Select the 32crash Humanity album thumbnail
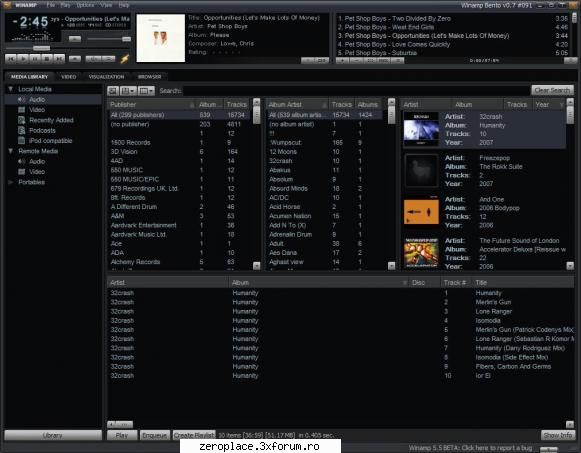This screenshot has height=453, width=581. click(421, 129)
